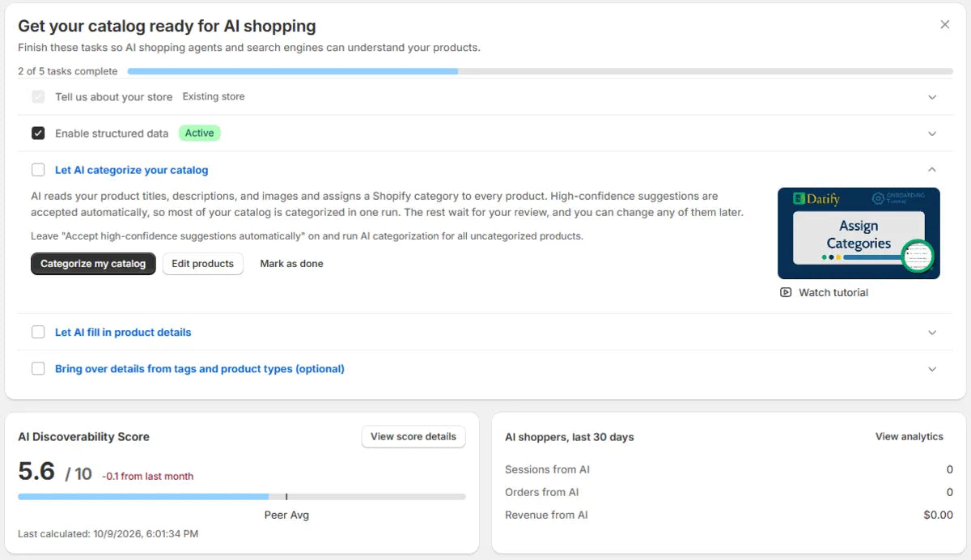Screen dimensions: 971x560
Task: Open 'Let AI categorize your catalog' heading link
Action: (131, 170)
